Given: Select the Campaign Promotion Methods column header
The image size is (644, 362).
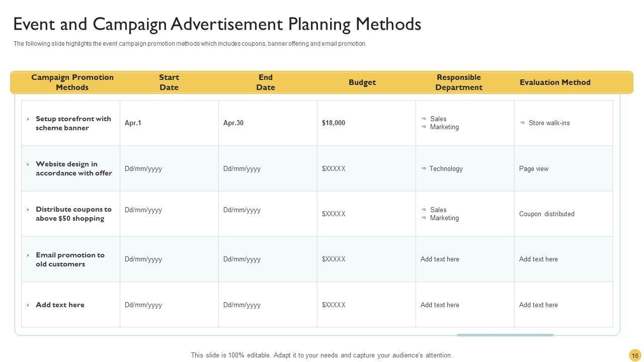Looking at the screenshot, I should 72,82.
